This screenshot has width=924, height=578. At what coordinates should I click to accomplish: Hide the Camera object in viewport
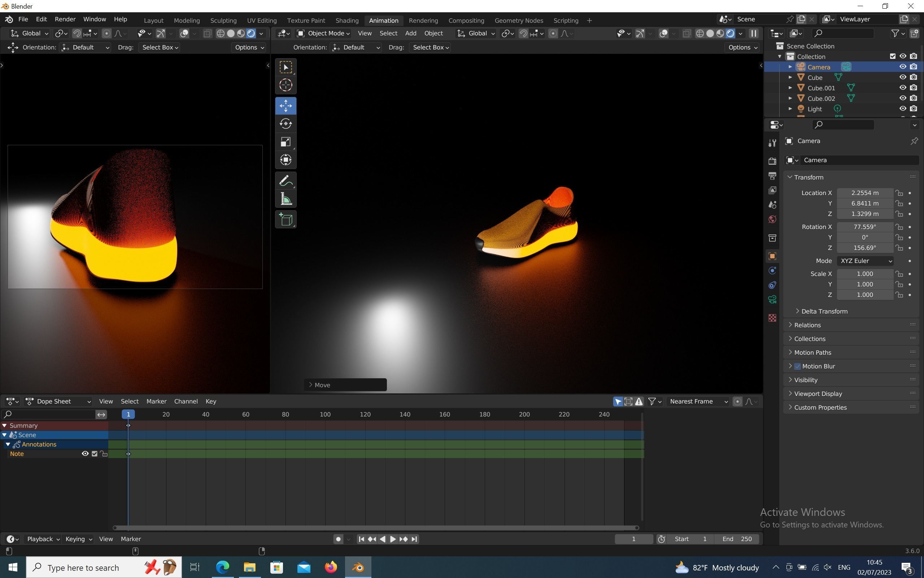point(903,67)
